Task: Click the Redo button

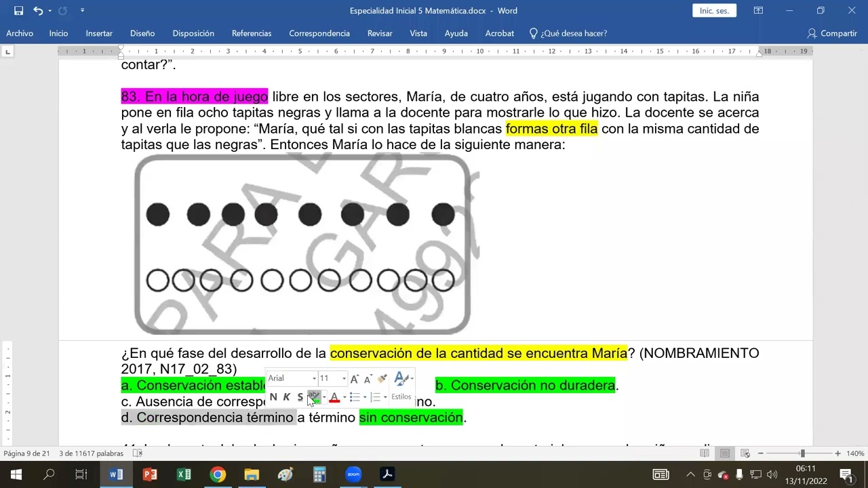Action: [63, 11]
